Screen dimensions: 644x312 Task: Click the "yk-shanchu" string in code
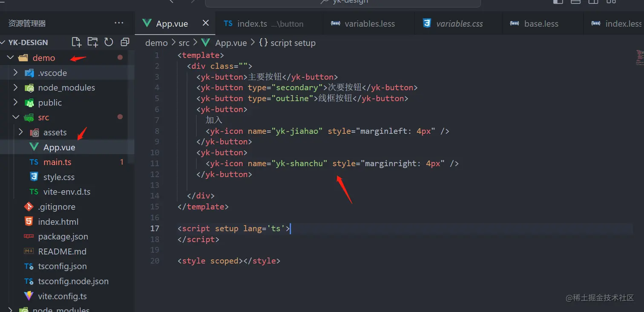tap(299, 163)
